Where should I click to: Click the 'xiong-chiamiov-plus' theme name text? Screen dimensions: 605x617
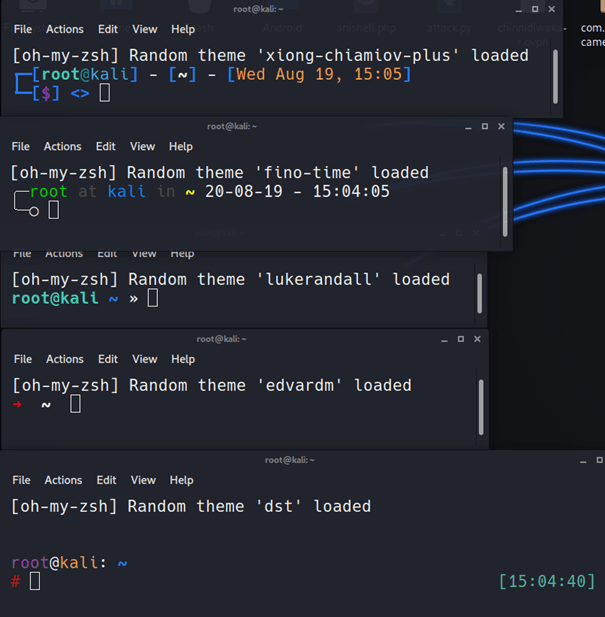pos(358,55)
